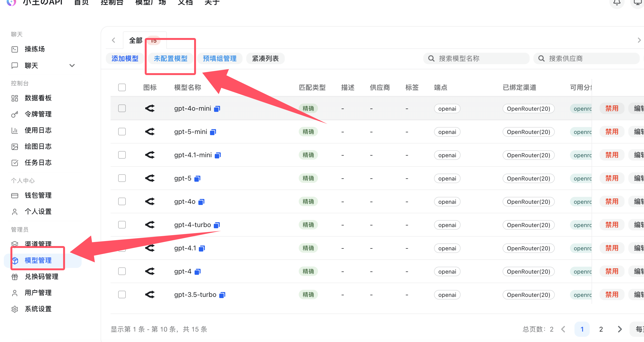The width and height of the screenshot is (644, 342).
Task: Open 令牌管理 key icon
Action: pos(15,114)
